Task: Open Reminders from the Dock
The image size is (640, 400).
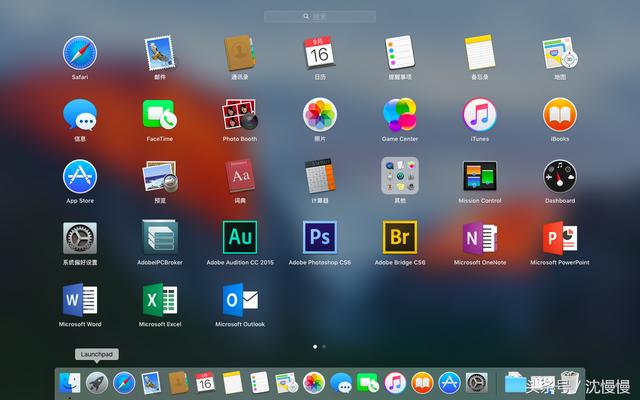Action: 259,383
